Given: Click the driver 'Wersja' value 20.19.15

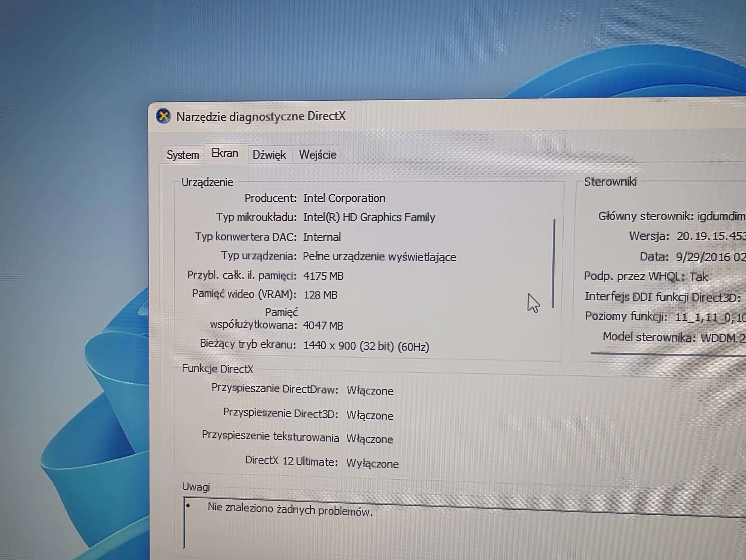Looking at the screenshot, I should pyautogui.click(x=711, y=236).
